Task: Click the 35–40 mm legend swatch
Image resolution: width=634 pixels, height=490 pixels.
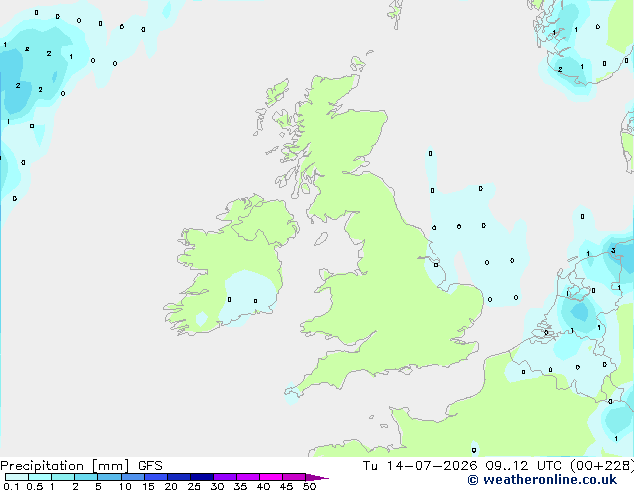Action: [247, 477]
